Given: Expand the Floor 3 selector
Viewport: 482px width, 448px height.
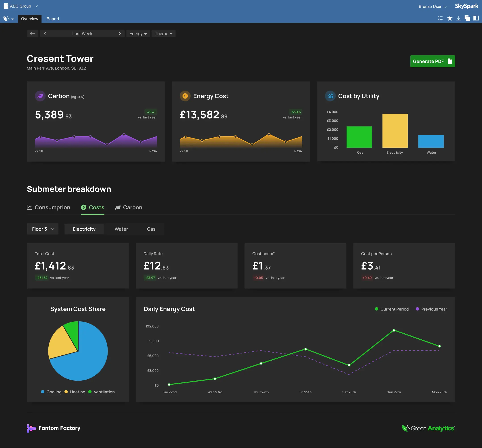Looking at the screenshot, I should (42, 229).
